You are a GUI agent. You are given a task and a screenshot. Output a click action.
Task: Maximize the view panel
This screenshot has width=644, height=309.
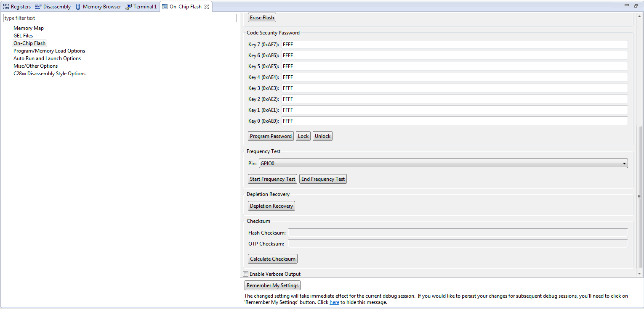pyautogui.click(x=637, y=5)
